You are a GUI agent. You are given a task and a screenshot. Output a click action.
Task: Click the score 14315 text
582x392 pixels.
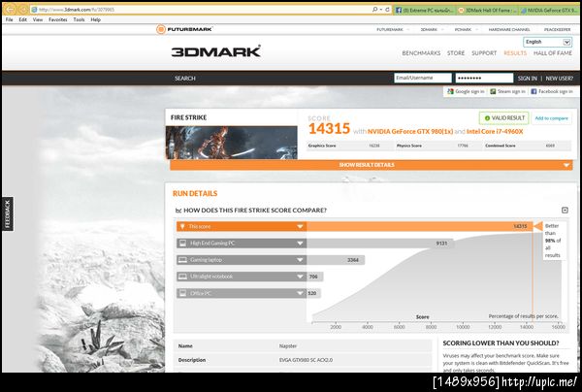click(x=329, y=129)
